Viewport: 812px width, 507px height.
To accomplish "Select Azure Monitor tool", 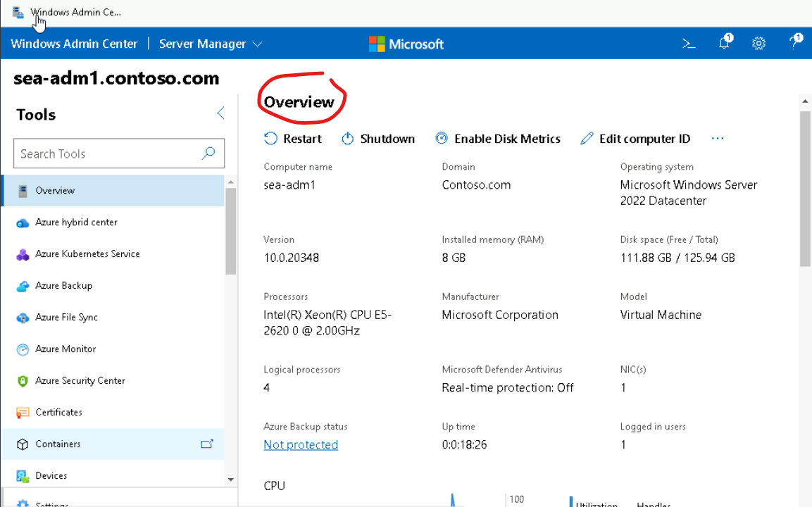I will (x=113, y=349).
